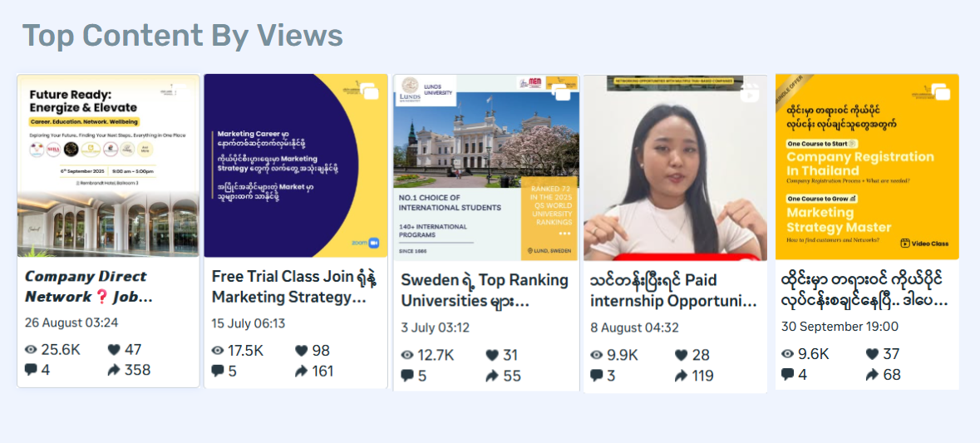Screen dimensions: 980x443
Task: Click reel video icon on internship video thumbnail
Action: tap(750, 93)
